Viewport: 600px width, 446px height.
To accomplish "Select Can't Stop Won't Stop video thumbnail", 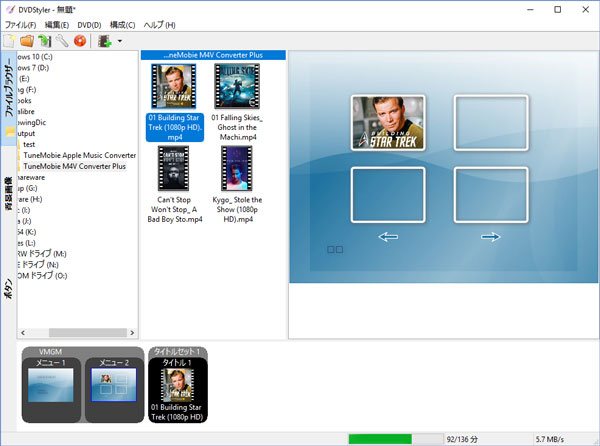I will 173,168.
